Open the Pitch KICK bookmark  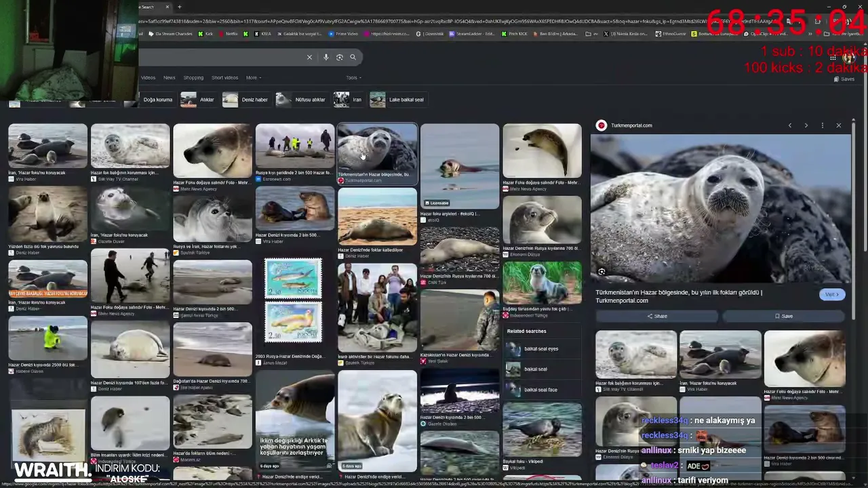point(514,34)
